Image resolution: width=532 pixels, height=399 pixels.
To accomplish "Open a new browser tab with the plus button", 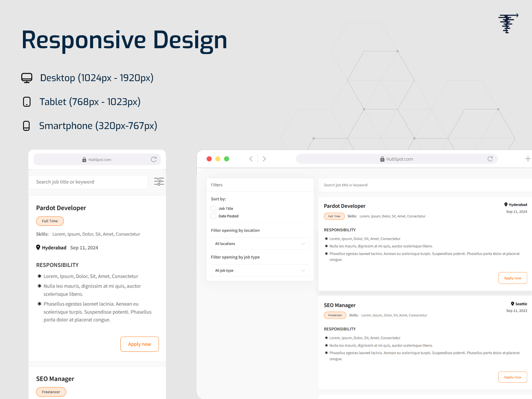I will pyautogui.click(x=528, y=159).
